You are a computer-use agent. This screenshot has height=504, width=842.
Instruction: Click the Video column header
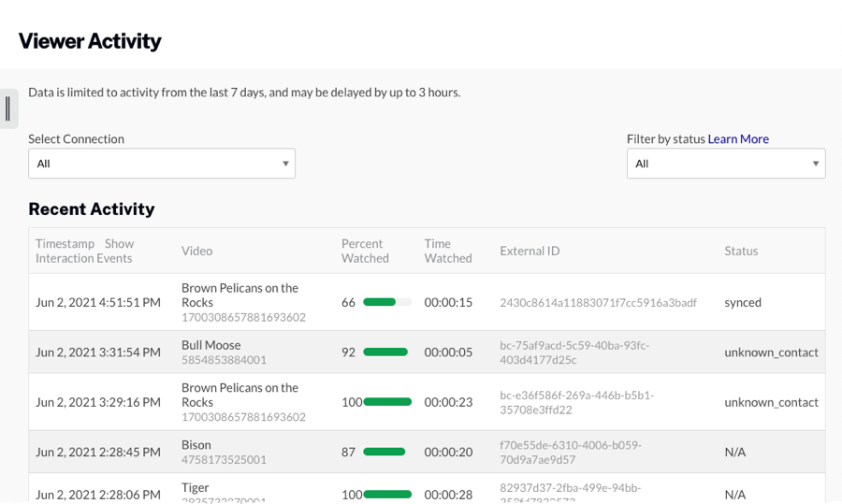196,251
